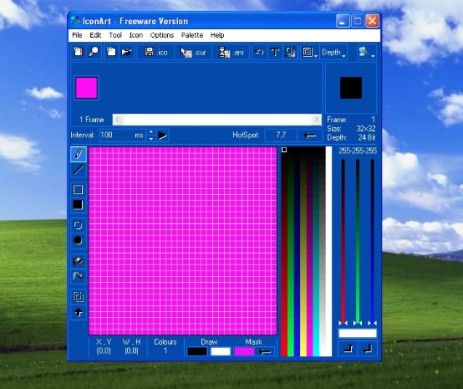Play the frame animation
This screenshot has height=389, width=463.
click(162, 135)
